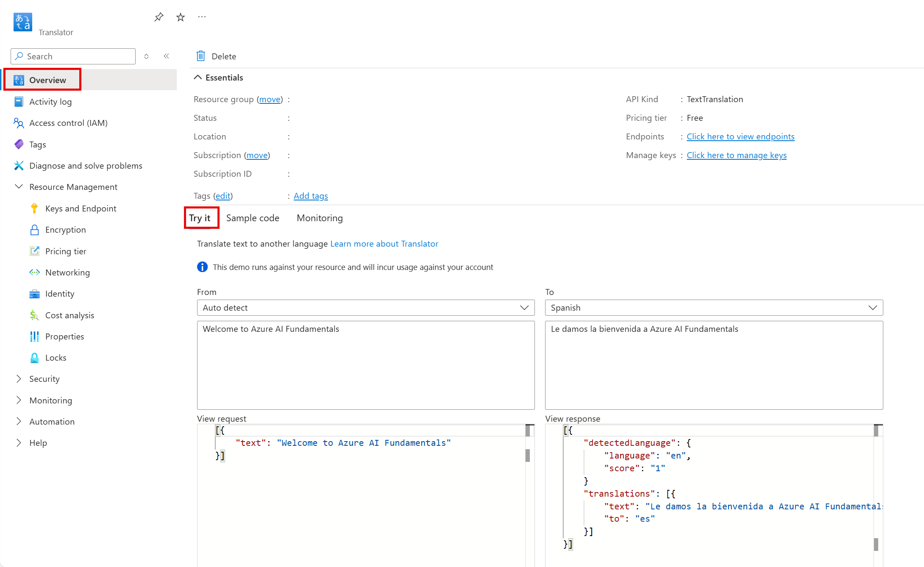
Task: Click the Activity log icon
Action: pos(19,102)
